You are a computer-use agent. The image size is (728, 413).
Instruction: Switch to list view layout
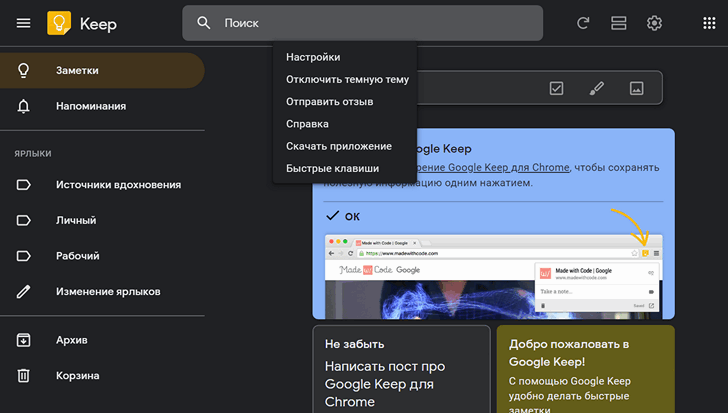[618, 23]
